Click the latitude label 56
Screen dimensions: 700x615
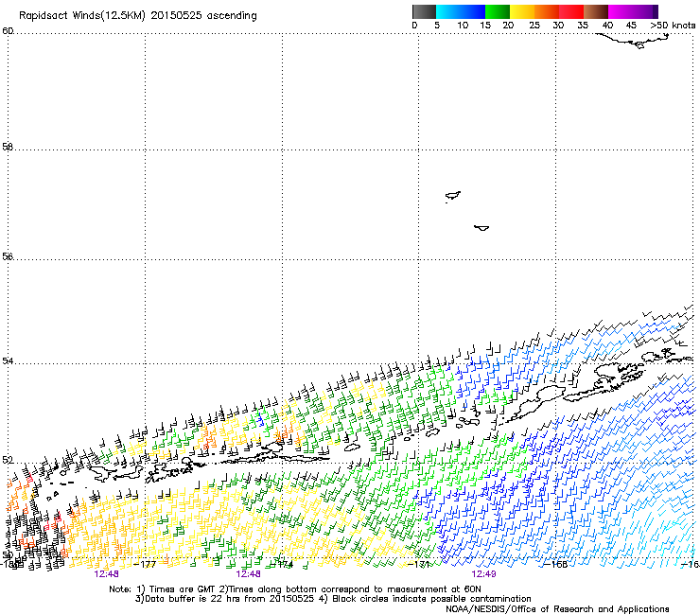(8, 256)
